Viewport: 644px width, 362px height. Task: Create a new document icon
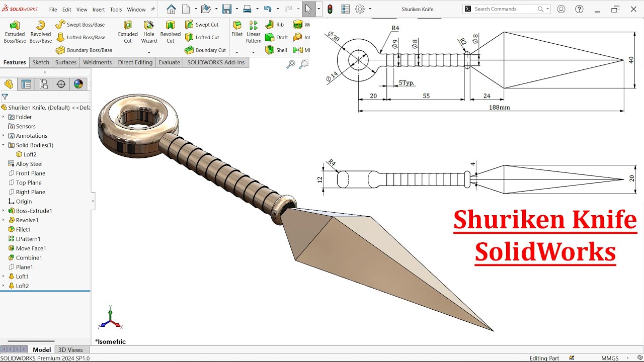[x=186, y=9]
